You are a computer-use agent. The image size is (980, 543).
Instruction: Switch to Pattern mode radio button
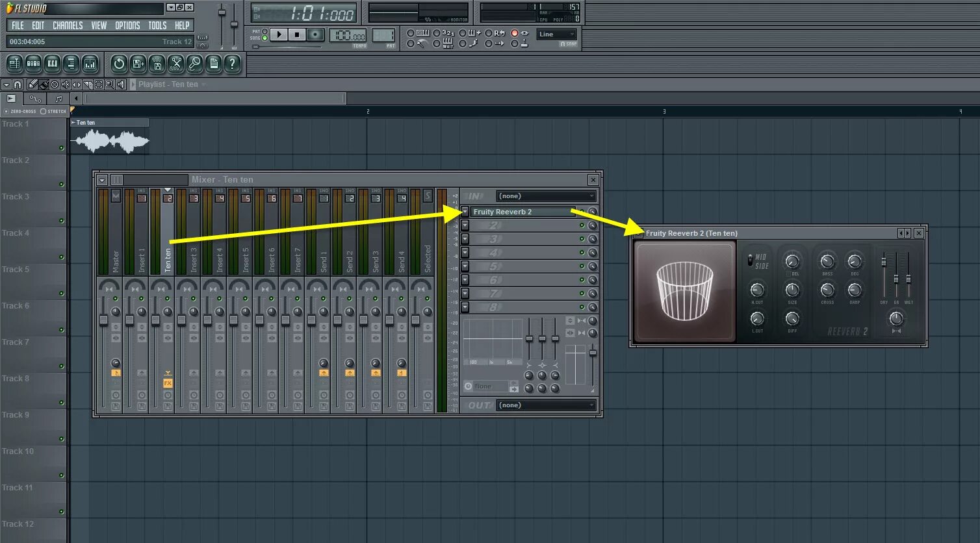264,31
